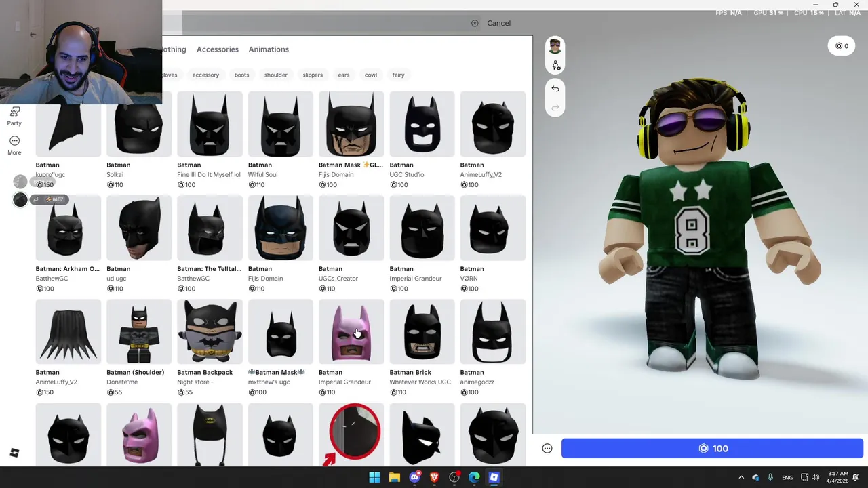868x488 pixels.
Task: Select the shoulder filter tag
Action: point(276,75)
